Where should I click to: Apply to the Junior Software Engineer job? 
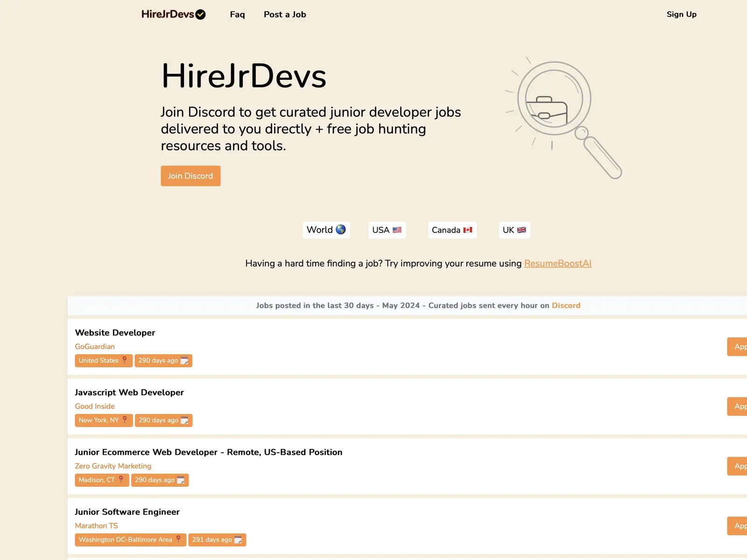click(738, 526)
